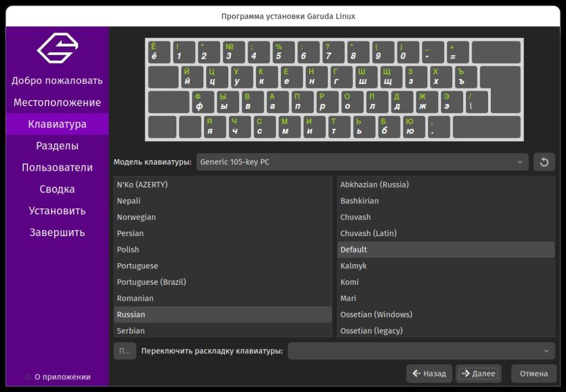This screenshot has height=392, width=566.
Task: Open the Пользователи step
Action: coord(57,168)
